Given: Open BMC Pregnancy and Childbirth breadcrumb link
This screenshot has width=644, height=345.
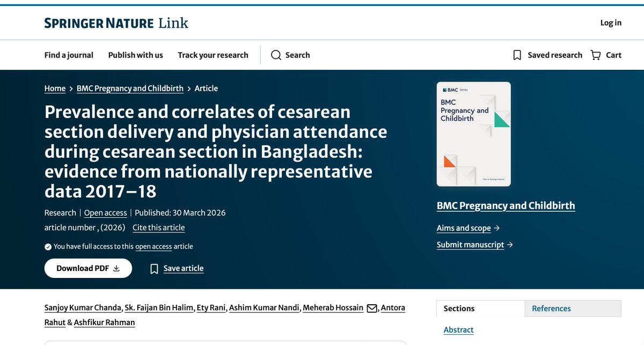Looking at the screenshot, I should point(130,89).
